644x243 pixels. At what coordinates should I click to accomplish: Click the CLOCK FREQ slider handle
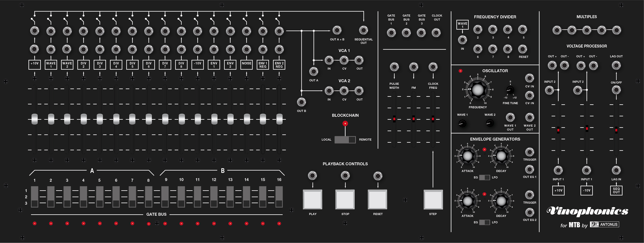point(433,119)
